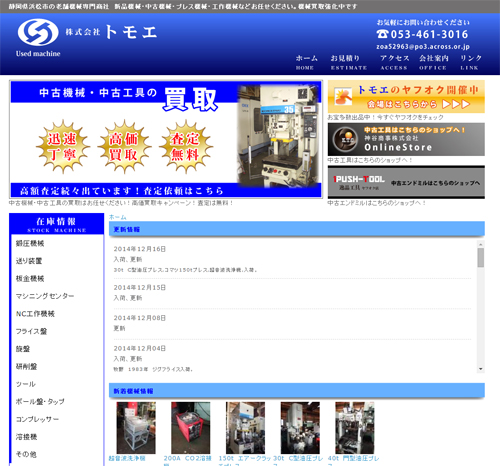This screenshot has height=466, width=500.
Task: Open お見積り ESTIMATE menu item
Action: tap(348, 62)
